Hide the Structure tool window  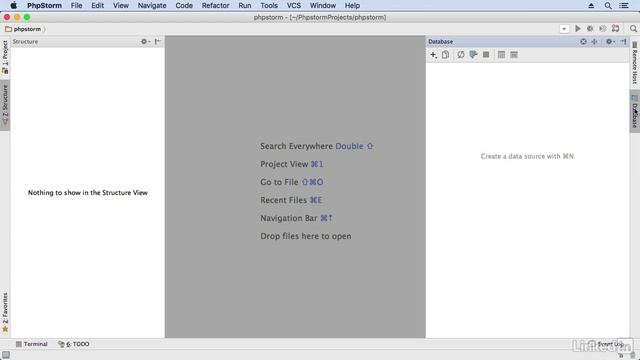[x=158, y=42]
